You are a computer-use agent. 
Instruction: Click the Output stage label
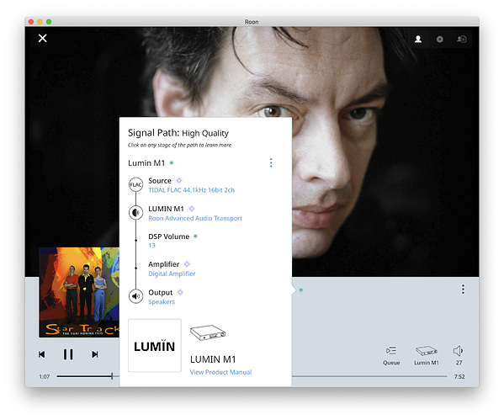point(161,292)
